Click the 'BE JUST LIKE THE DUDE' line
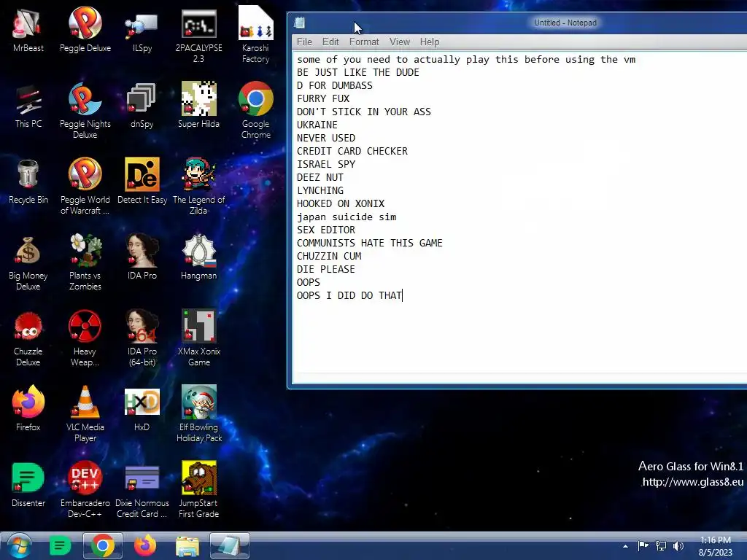Viewport: 747px width, 560px height. 357,72
